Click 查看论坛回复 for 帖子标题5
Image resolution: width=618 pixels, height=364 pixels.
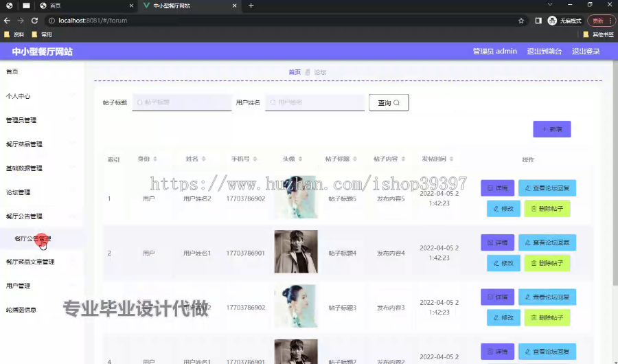click(547, 187)
